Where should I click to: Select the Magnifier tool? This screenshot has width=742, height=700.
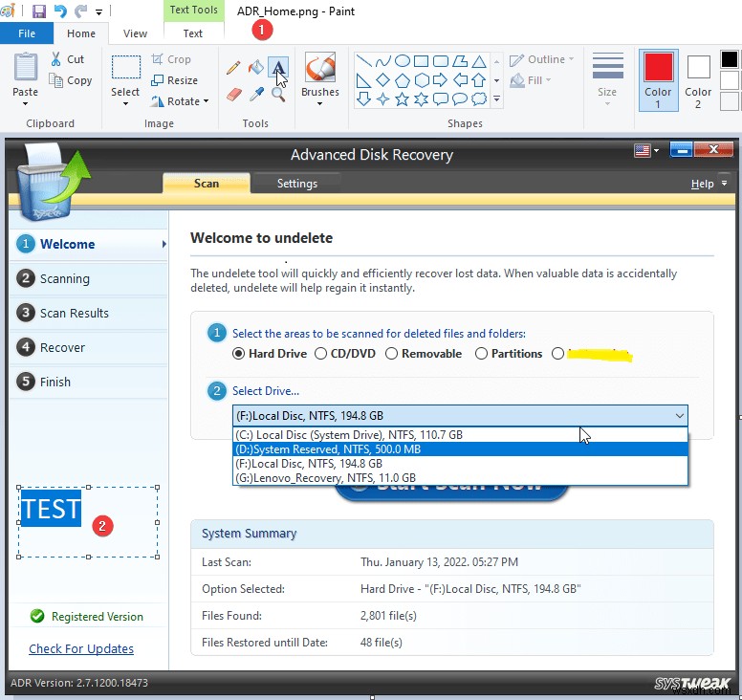pyautogui.click(x=278, y=95)
